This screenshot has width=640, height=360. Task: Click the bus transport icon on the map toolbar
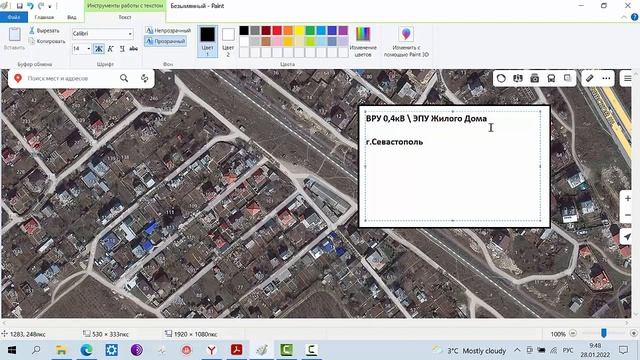(x=551, y=78)
